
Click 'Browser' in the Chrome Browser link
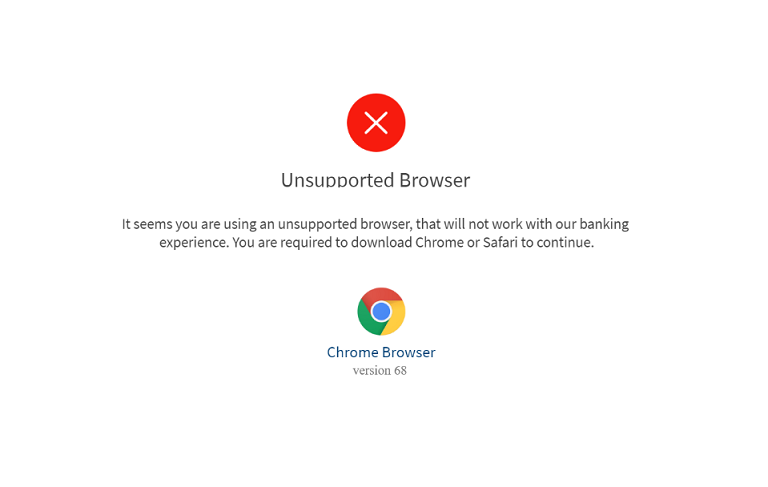[408, 352]
